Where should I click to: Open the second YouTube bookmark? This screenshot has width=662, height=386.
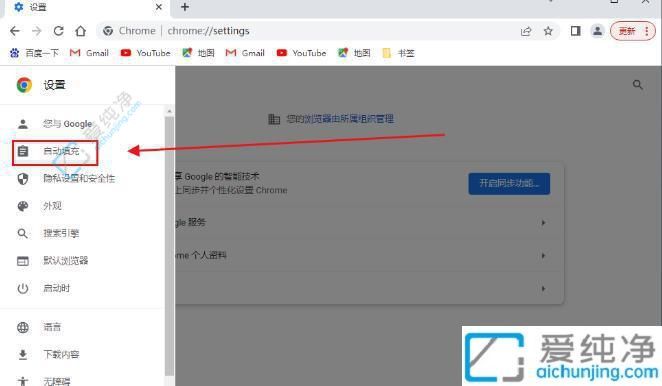(301, 53)
